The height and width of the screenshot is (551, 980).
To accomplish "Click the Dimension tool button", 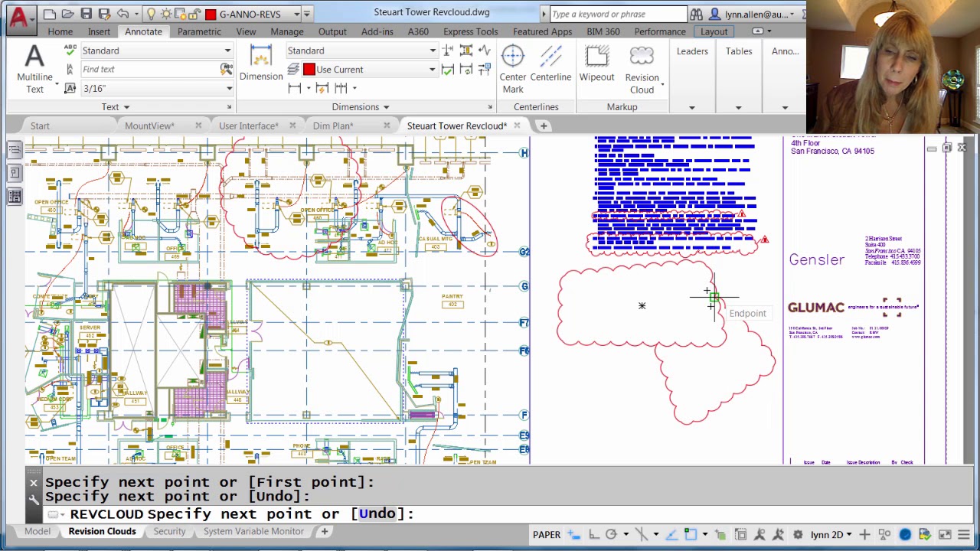I will click(261, 63).
